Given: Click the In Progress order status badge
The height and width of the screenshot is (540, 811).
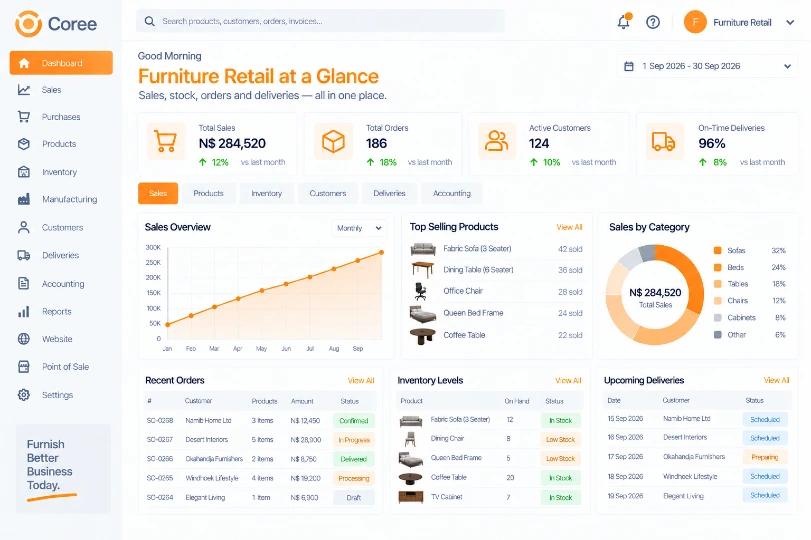Looking at the screenshot, I should pyautogui.click(x=354, y=440).
